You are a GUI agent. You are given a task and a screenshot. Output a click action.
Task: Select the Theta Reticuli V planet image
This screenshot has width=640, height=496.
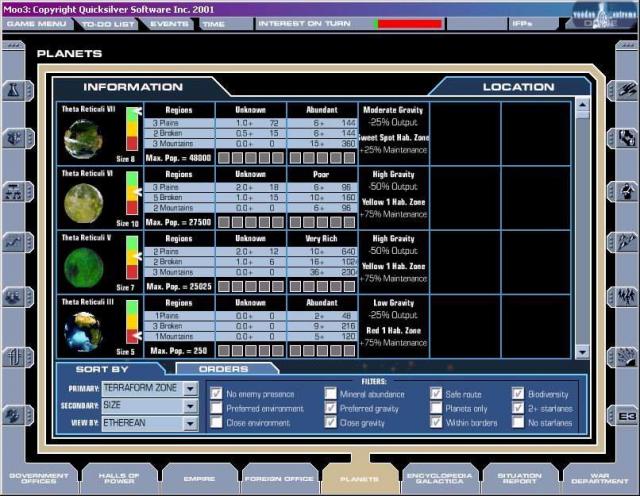(x=83, y=267)
